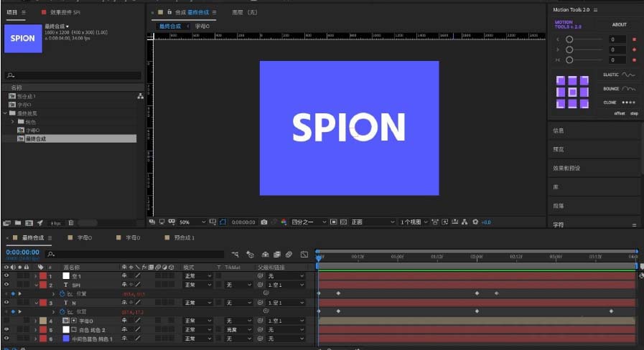
Task: Hide the SPI text layer with eye icon
Action: [x=6, y=285]
